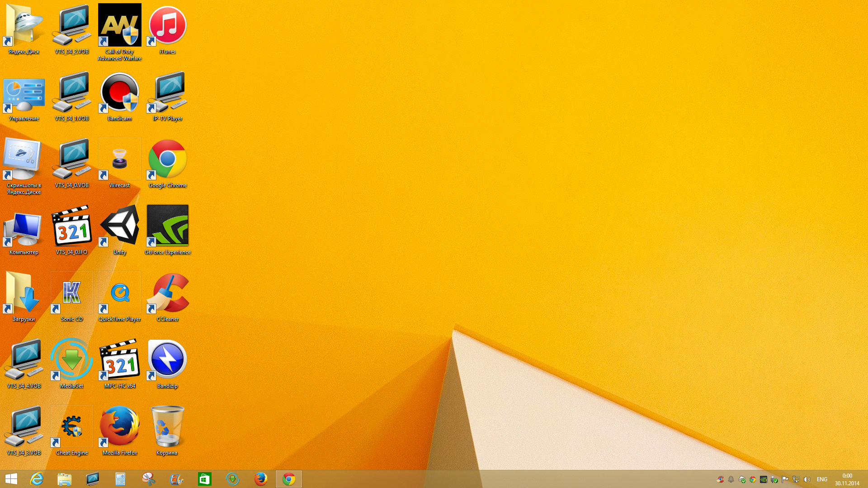This screenshot has height=488, width=868.
Task: Click the ENG language indicator
Action: pos(822,479)
